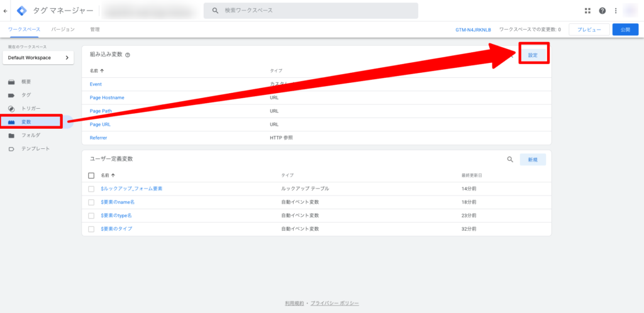Sort built-in variables by 名前 column
The image size is (644, 313).
(97, 71)
